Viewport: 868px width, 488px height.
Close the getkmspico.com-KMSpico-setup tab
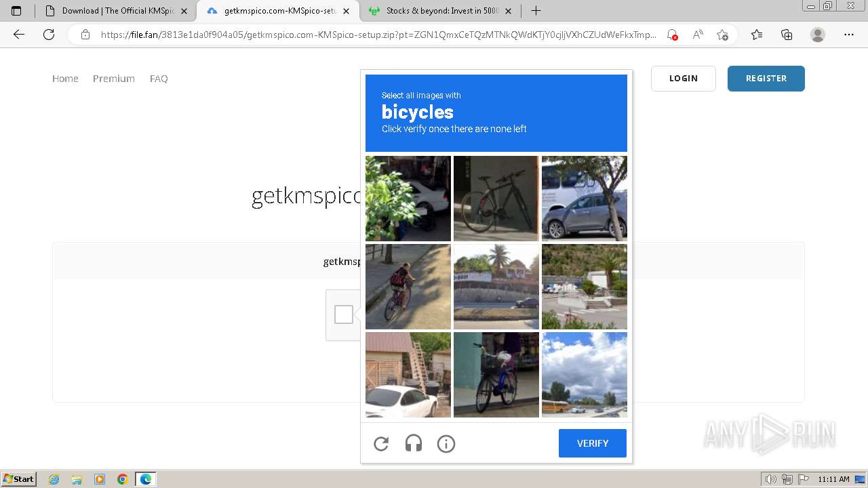[x=347, y=11]
